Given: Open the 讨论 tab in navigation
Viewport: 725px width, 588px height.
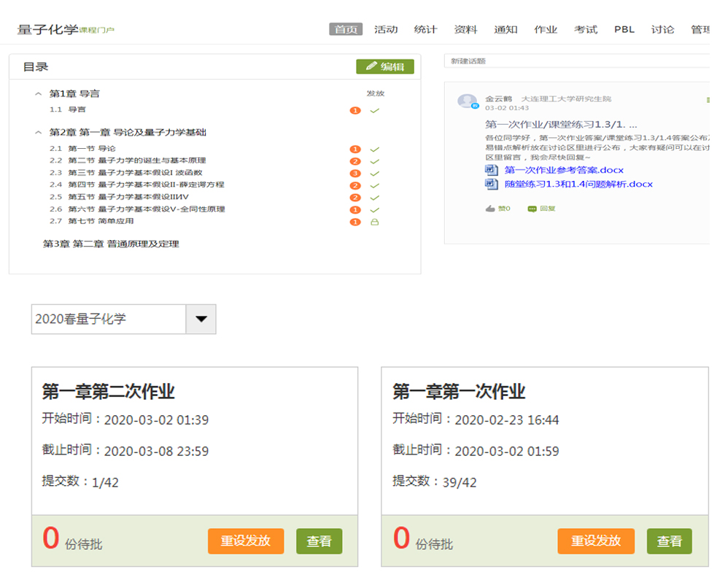Looking at the screenshot, I should pos(662,30).
